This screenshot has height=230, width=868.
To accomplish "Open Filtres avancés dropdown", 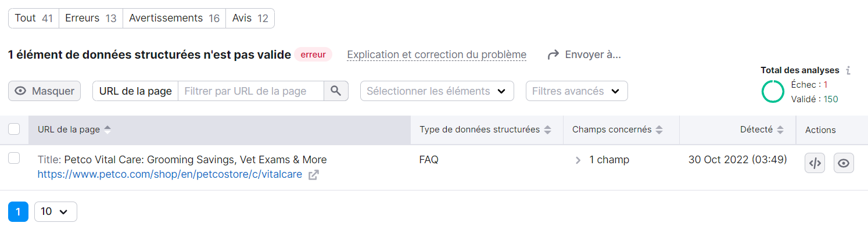I will click(x=576, y=91).
